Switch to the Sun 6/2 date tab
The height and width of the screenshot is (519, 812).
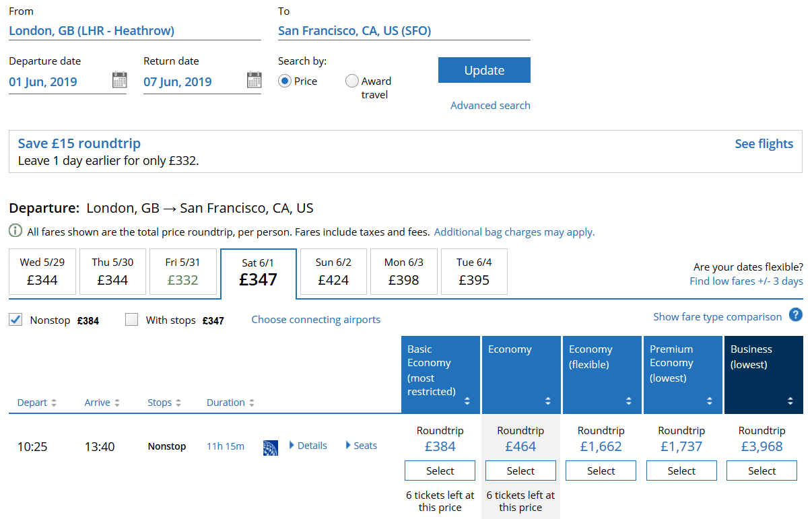[333, 272]
